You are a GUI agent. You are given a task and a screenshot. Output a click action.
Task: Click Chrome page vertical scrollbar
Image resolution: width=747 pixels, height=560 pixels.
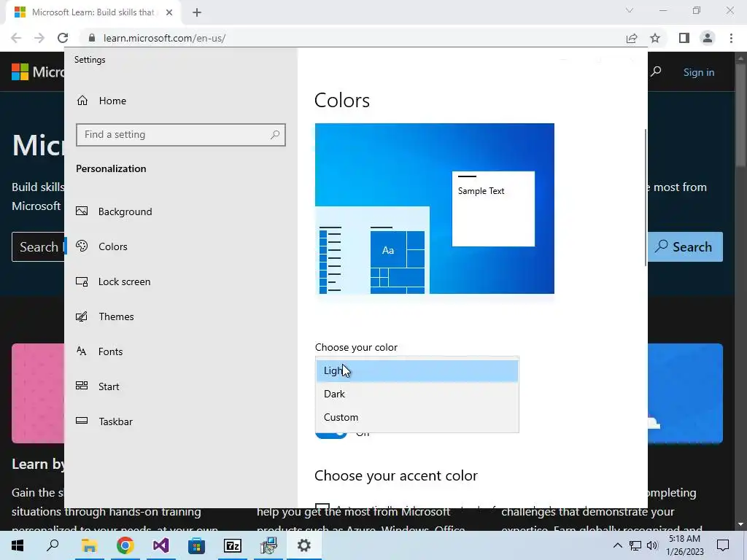pos(741,114)
